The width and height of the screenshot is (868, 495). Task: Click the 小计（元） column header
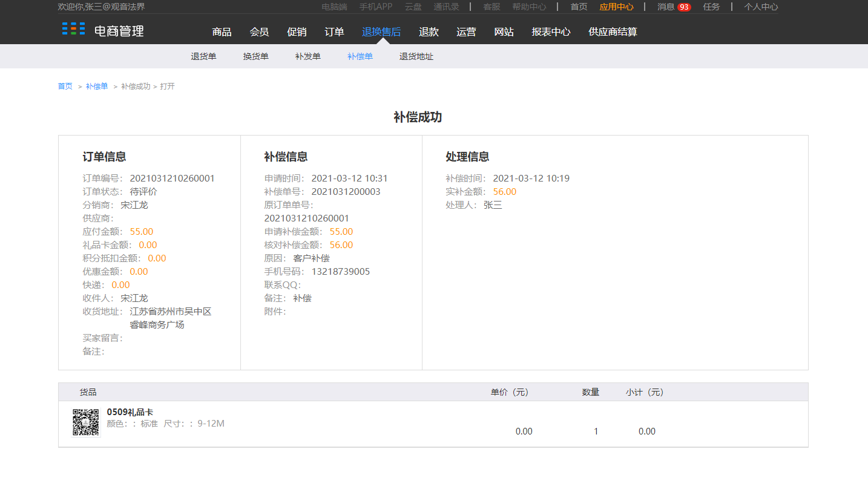click(x=645, y=392)
